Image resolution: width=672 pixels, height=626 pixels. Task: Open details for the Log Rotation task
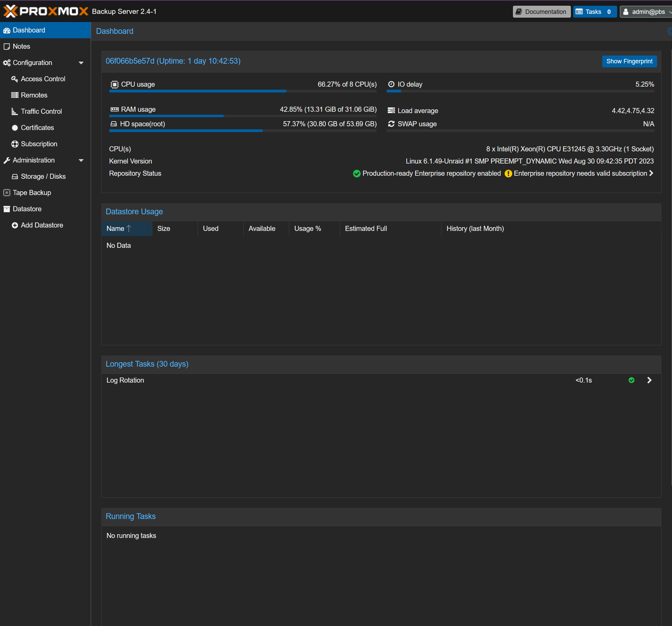649,380
